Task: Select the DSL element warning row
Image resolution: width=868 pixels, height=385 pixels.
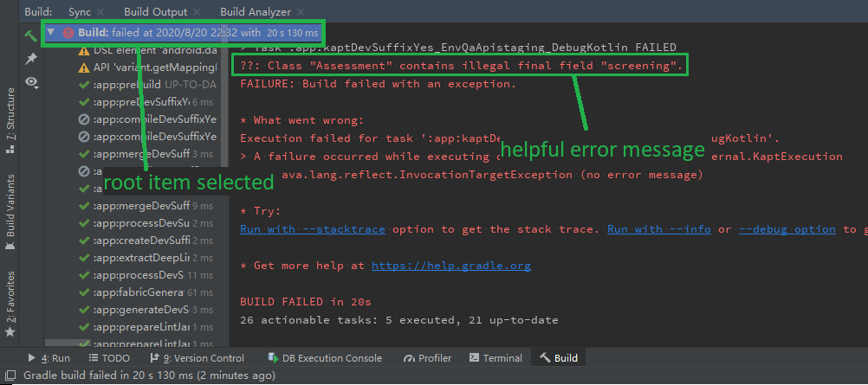Action: 148,51
